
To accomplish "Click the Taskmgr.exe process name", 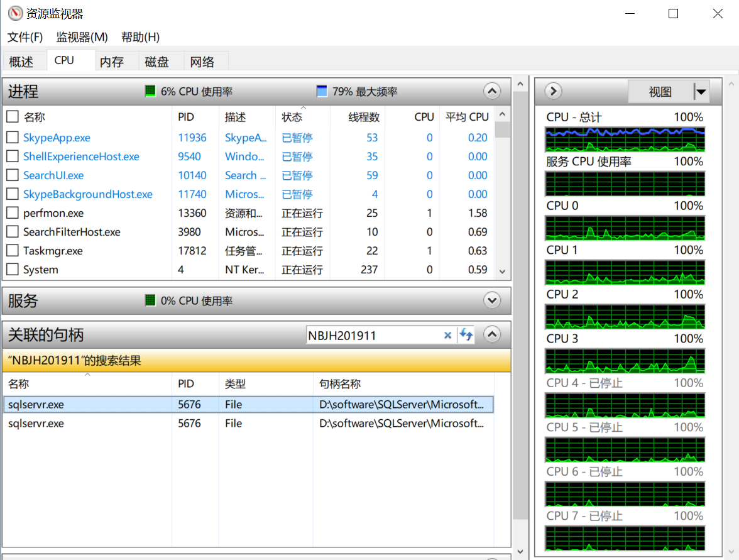I will coord(53,251).
